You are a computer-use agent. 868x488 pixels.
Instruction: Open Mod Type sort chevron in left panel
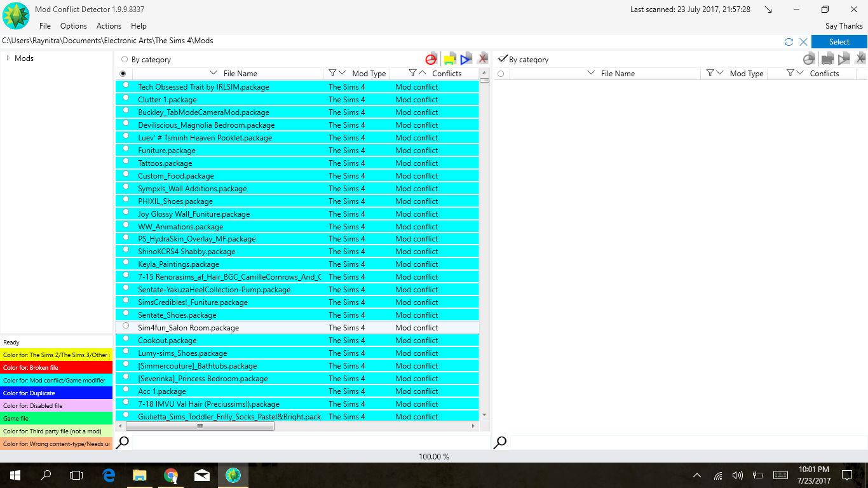(342, 73)
